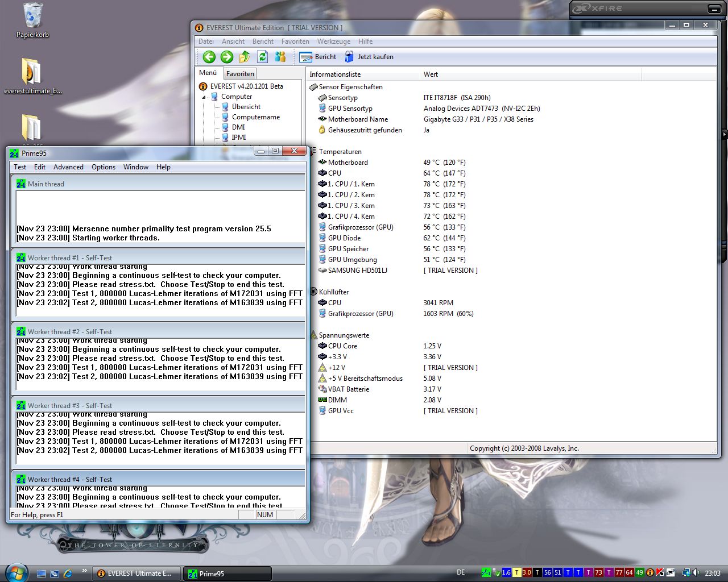Image resolution: width=728 pixels, height=582 pixels.
Task: Go back with EVEREST green back arrow
Action: click(209, 57)
